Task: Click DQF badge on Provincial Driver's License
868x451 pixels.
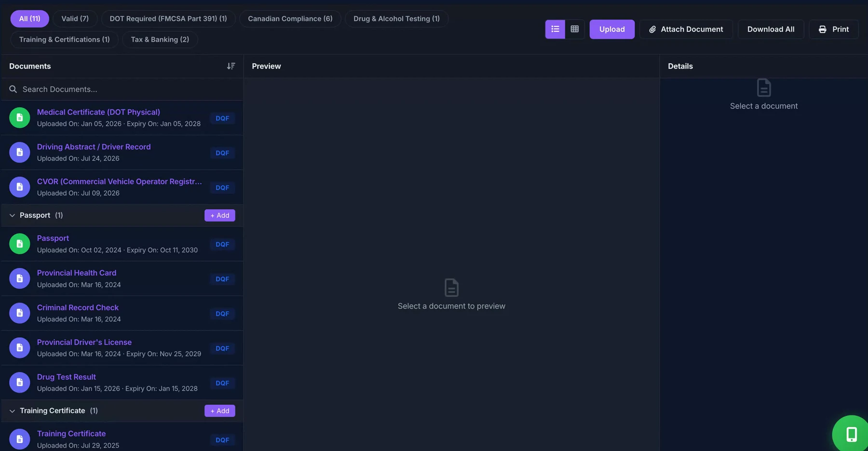Action: coord(222,348)
